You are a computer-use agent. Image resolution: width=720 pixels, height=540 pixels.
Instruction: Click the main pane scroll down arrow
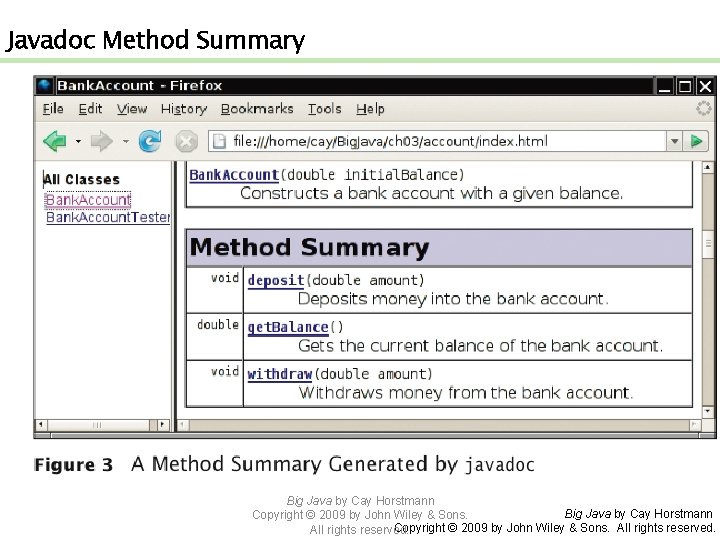pyautogui.click(x=708, y=411)
